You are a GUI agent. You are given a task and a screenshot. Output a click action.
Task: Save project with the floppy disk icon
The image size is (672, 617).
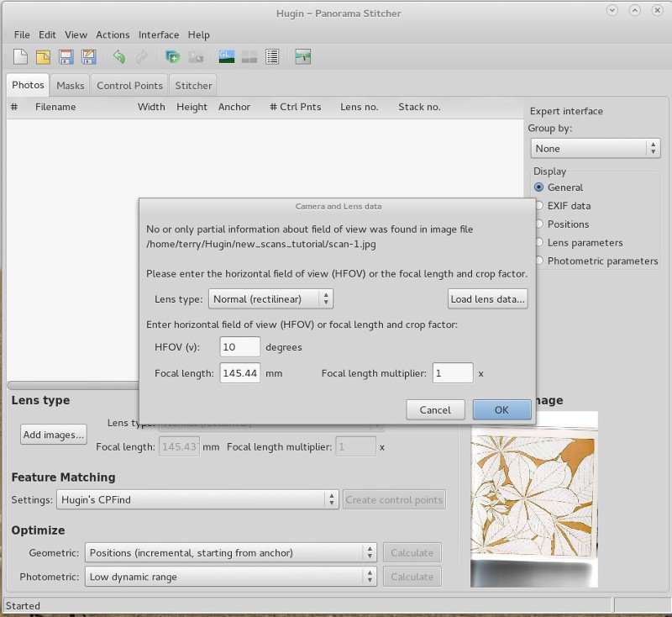(66, 56)
